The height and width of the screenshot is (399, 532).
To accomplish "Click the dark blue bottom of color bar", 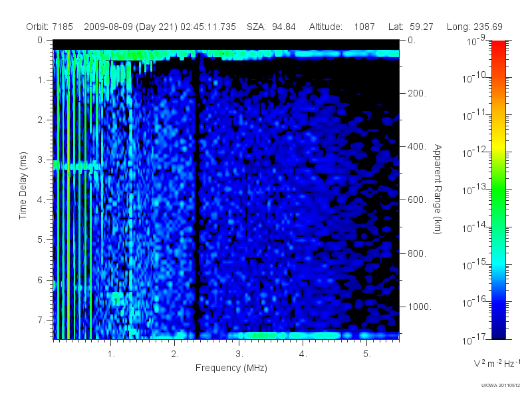I will pyautogui.click(x=499, y=332).
